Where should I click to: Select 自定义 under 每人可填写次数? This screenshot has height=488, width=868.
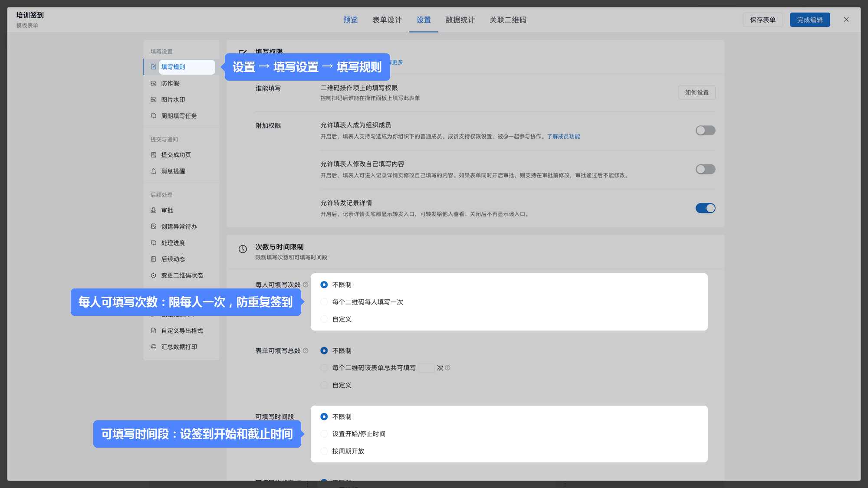click(324, 319)
